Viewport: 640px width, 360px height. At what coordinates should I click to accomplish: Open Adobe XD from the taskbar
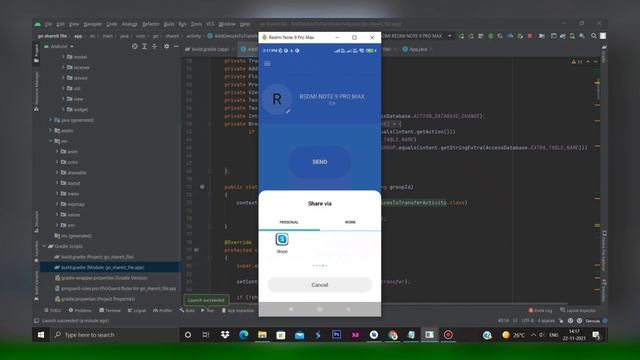click(x=355, y=335)
